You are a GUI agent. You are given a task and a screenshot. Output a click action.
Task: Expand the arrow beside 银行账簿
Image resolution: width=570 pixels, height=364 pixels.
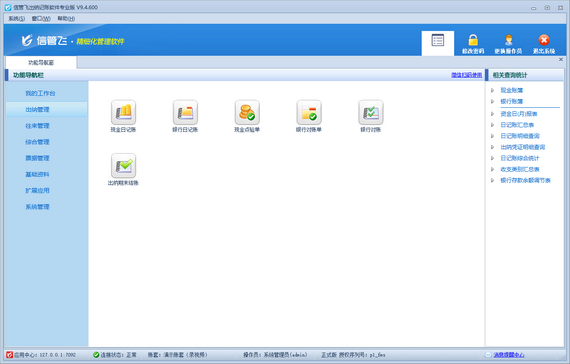[493, 101]
